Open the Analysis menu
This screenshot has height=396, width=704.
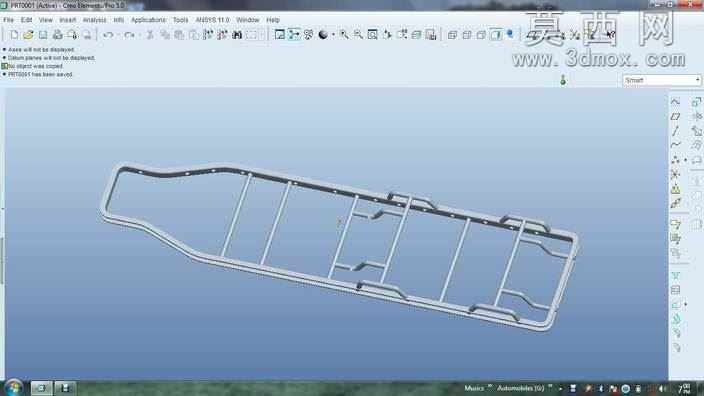[x=94, y=20]
